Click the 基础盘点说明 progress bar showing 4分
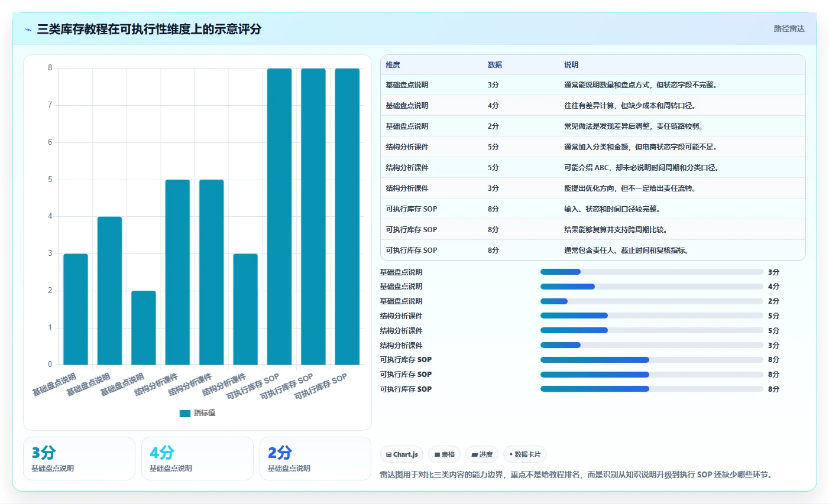 point(652,287)
